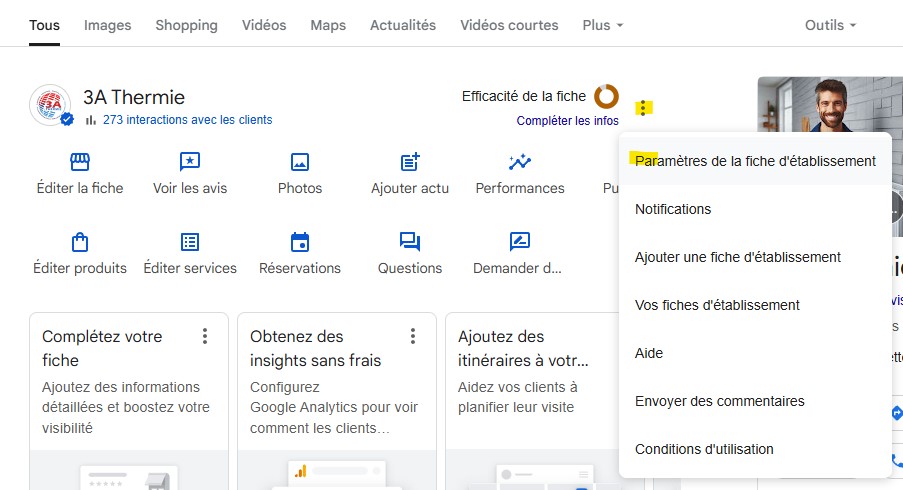Open the Éditer services list icon

(190, 242)
